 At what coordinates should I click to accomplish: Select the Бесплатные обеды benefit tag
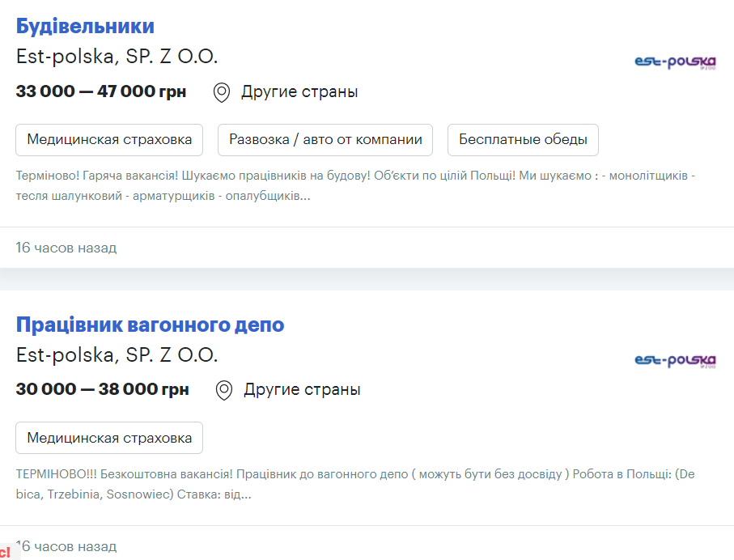(523, 139)
